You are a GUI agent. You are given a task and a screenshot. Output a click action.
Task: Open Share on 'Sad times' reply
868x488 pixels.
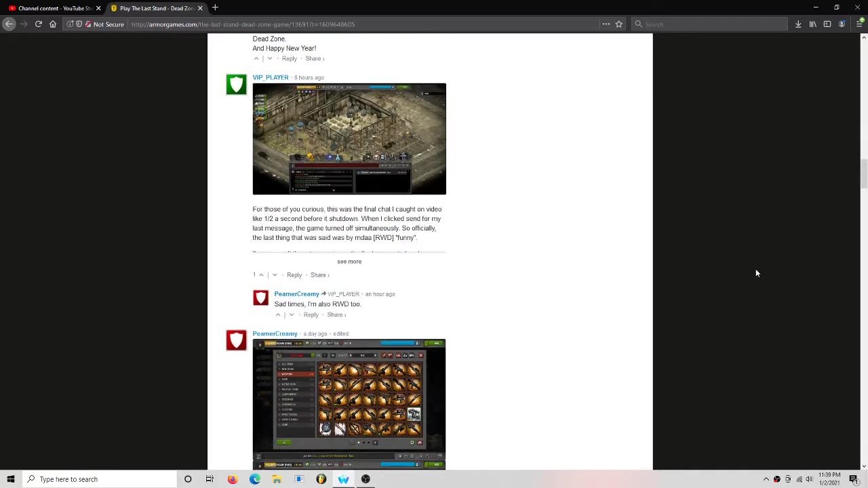coord(336,314)
